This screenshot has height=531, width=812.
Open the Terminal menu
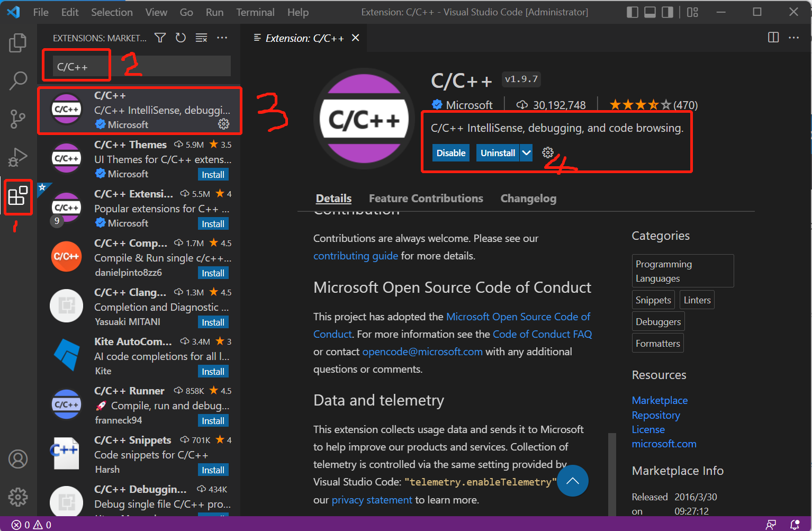255,12
